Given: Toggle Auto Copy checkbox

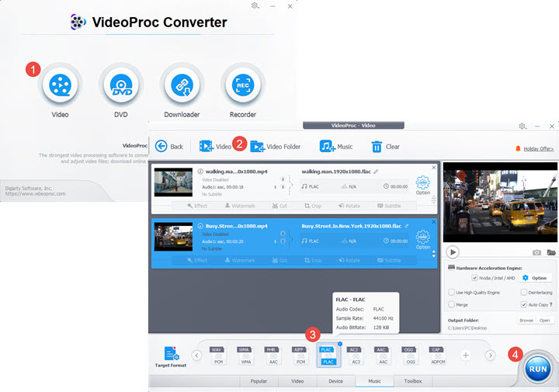Looking at the screenshot, I should click(524, 304).
